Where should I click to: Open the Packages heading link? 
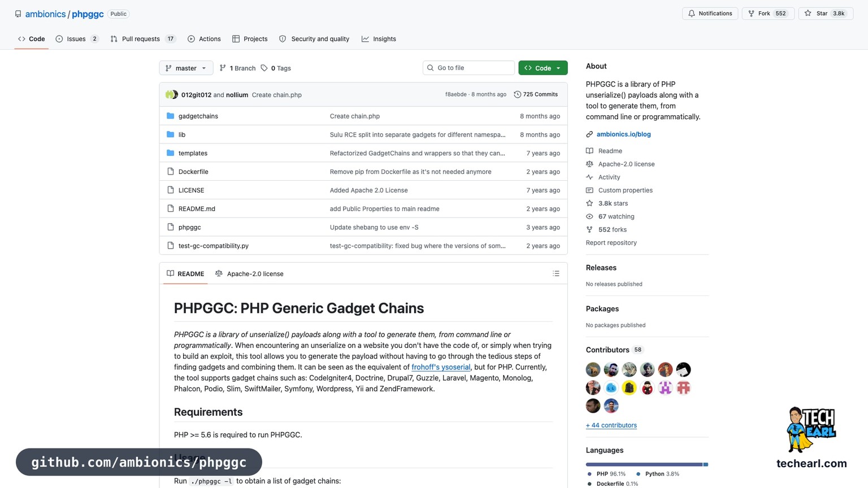coord(602,309)
